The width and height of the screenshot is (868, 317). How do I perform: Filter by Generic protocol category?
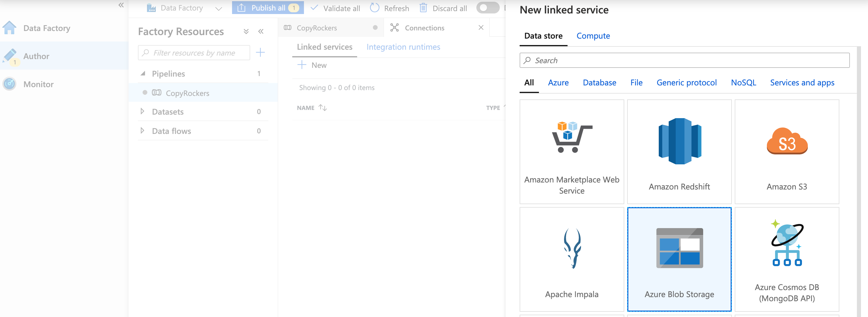pyautogui.click(x=687, y=83)
